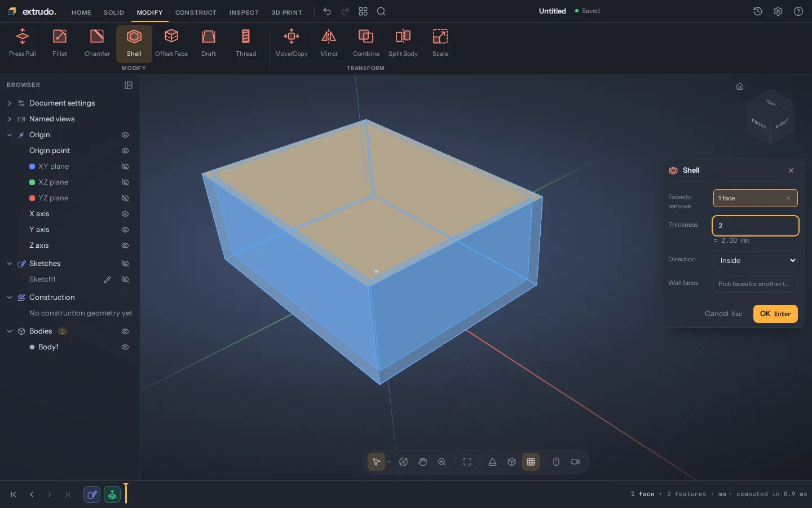Choose the Offset Face tool

click(171, 43)
